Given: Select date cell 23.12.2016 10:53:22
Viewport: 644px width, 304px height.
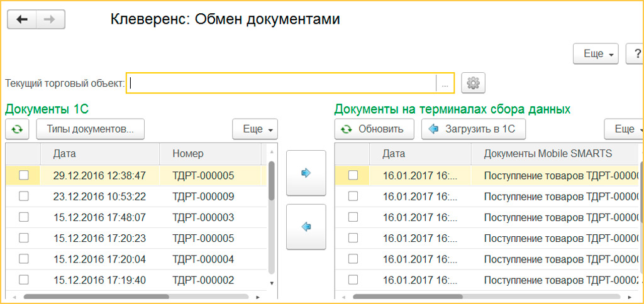Looking at the screenshot, I should [x=100, y=197].
